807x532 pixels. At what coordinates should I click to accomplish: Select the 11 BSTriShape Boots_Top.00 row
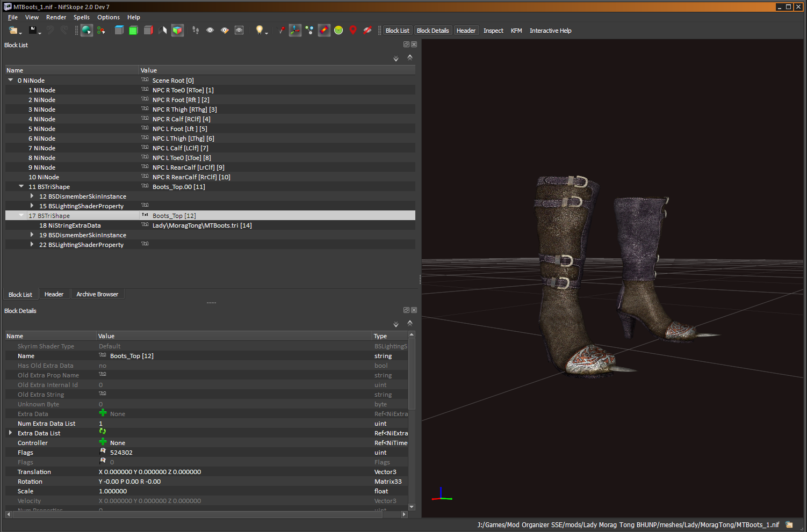point(210,186)
